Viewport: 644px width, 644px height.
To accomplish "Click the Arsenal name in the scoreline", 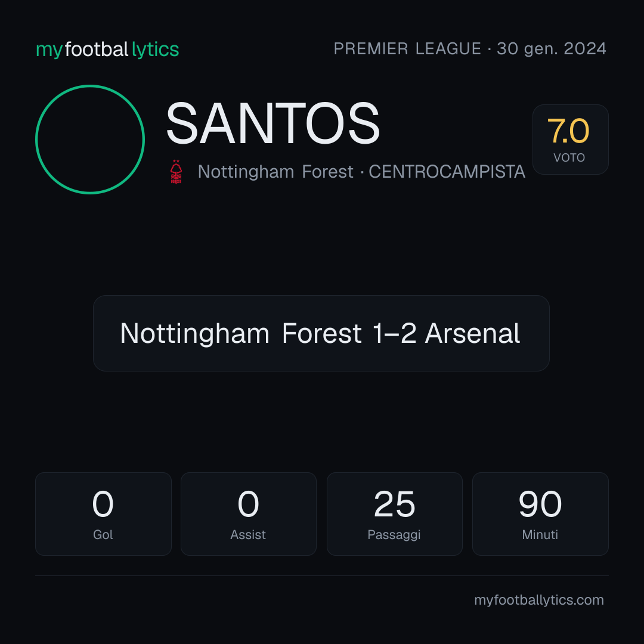I will pos(473,333).
